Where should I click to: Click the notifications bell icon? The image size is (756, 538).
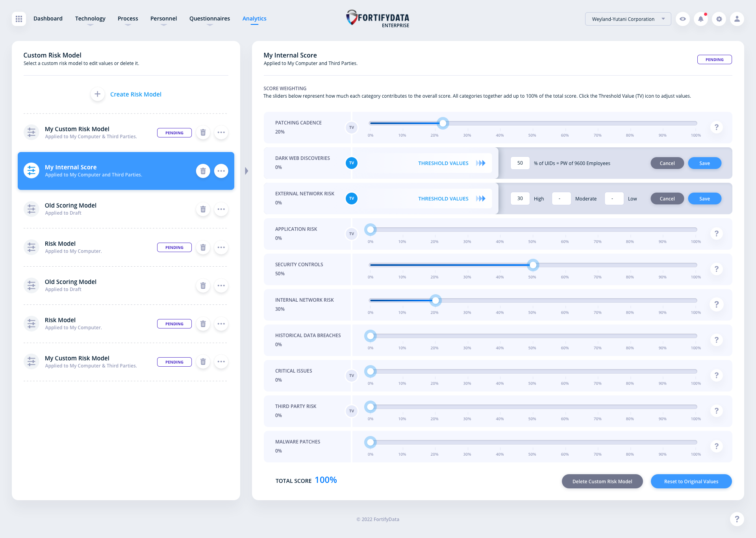pyautogui.click(x=701, y=19)
